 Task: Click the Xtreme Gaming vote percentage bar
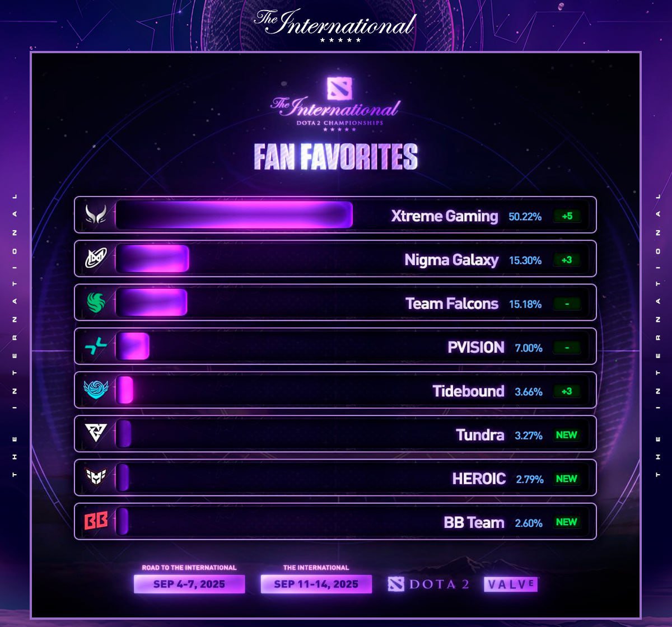click(x=234, y=215)
